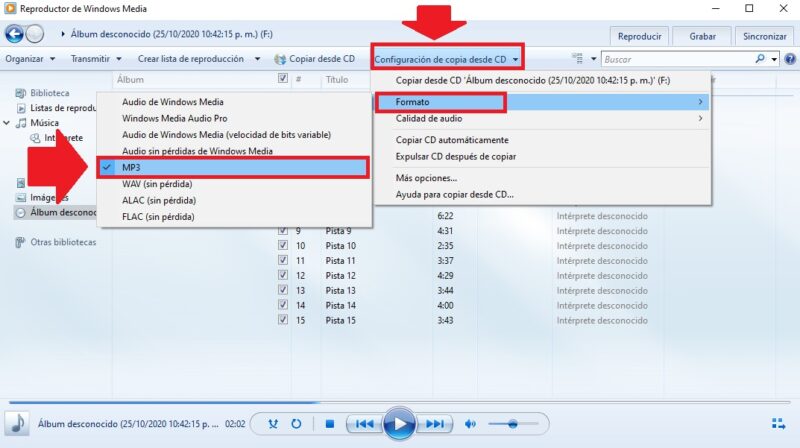Skip to the next track
This screenshot has width=800, height=448.
[434, 424]
